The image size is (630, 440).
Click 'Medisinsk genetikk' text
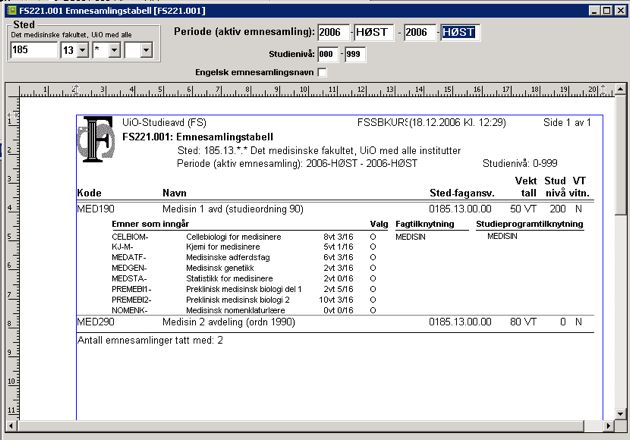pyautogui.click(x=220, y=268)
